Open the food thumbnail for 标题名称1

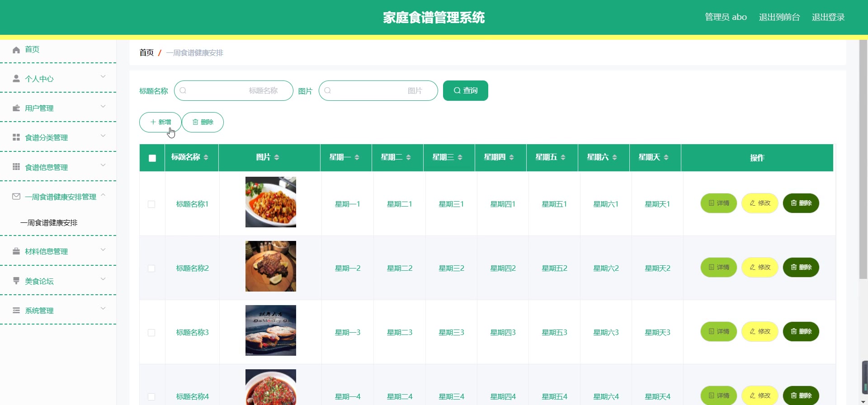pyautogui.click(x=271, y=202)
